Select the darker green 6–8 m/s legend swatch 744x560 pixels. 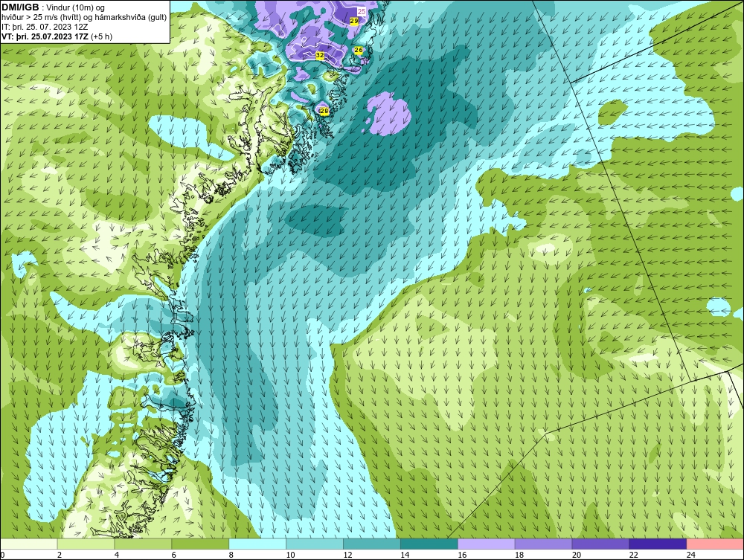coord(200,544)
